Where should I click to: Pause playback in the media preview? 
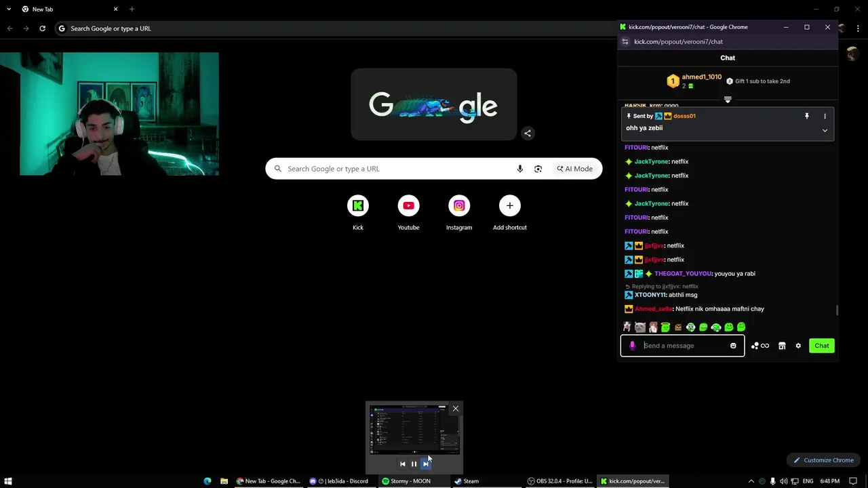pyautogui.click(x=414, y=464)
